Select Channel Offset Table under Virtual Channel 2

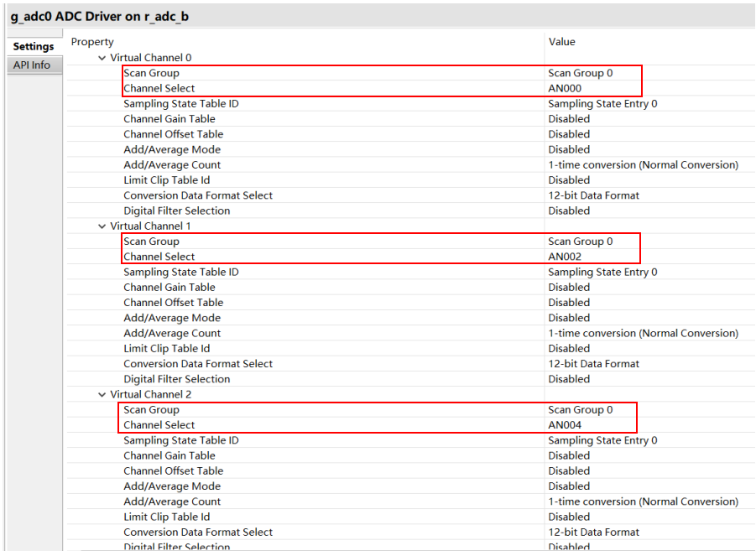(x=173, y=470)
